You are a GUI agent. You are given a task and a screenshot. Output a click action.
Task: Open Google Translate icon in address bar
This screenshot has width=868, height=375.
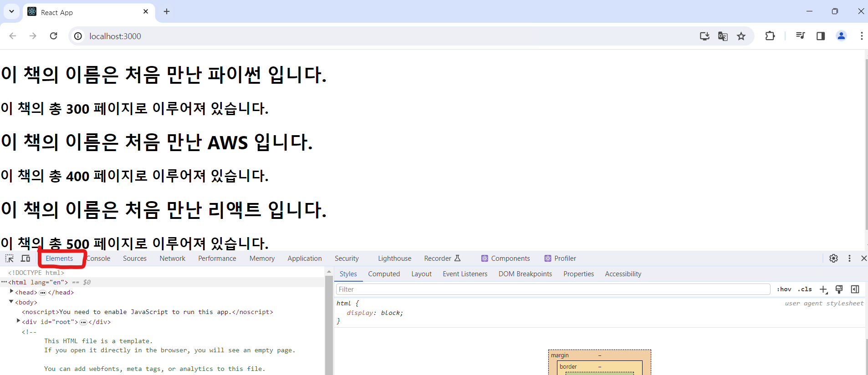point(723,36)
